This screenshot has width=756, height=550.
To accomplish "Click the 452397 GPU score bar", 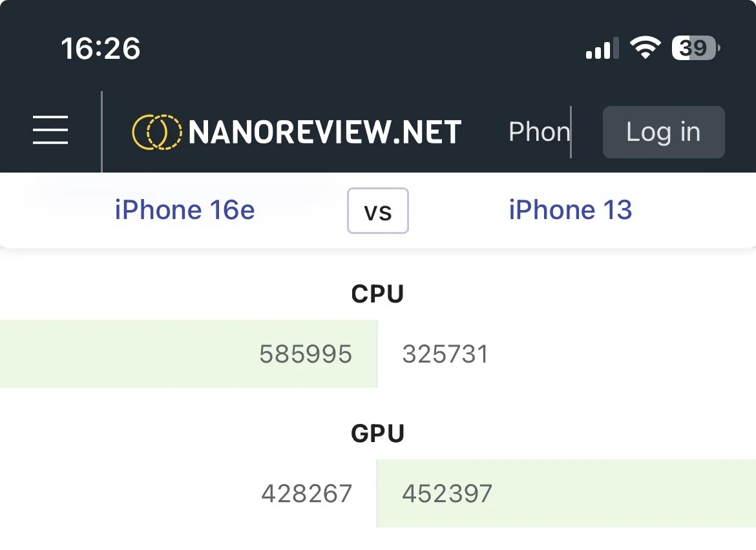I will pyautogui.click(x=565, y=494).
